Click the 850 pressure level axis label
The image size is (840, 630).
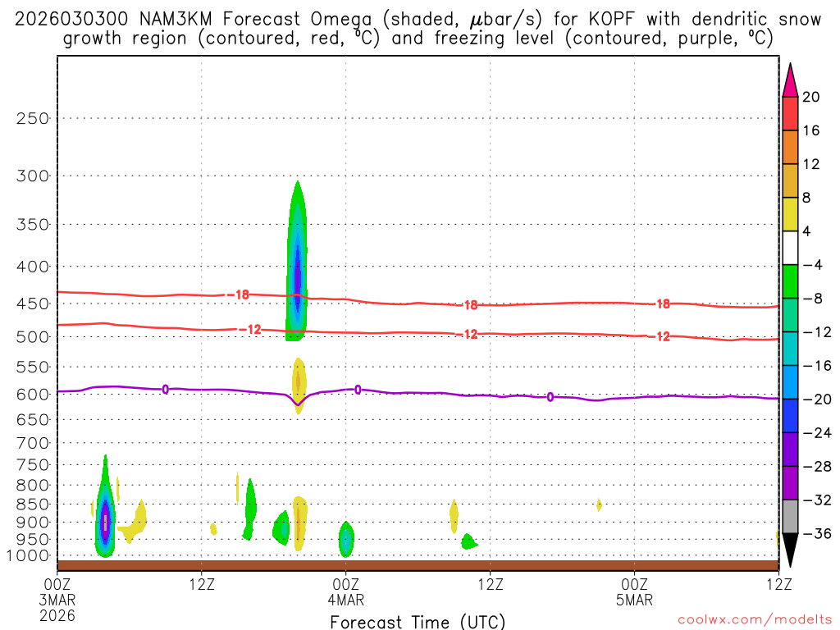click(33, 504)
